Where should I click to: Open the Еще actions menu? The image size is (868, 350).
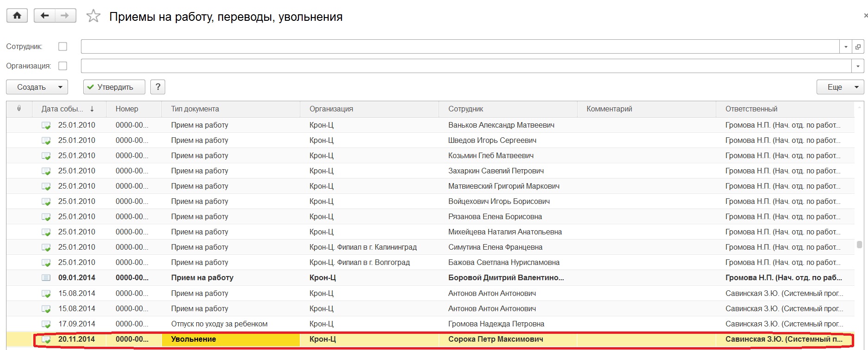click(840, 87)
